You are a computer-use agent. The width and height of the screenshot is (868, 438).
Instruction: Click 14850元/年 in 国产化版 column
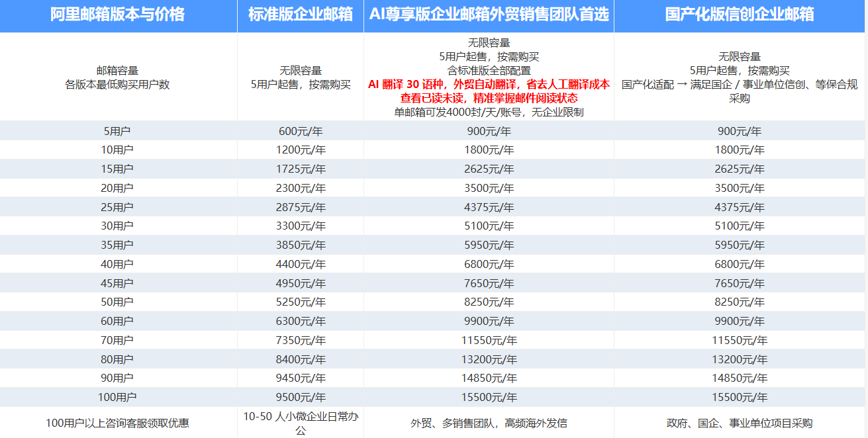pos(740,378)
